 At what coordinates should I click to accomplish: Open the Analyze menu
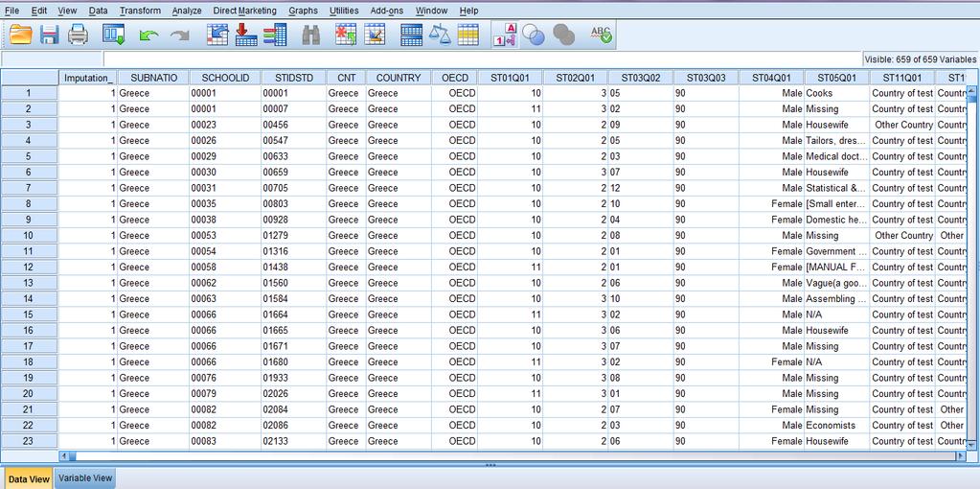(x=187, y=11)
